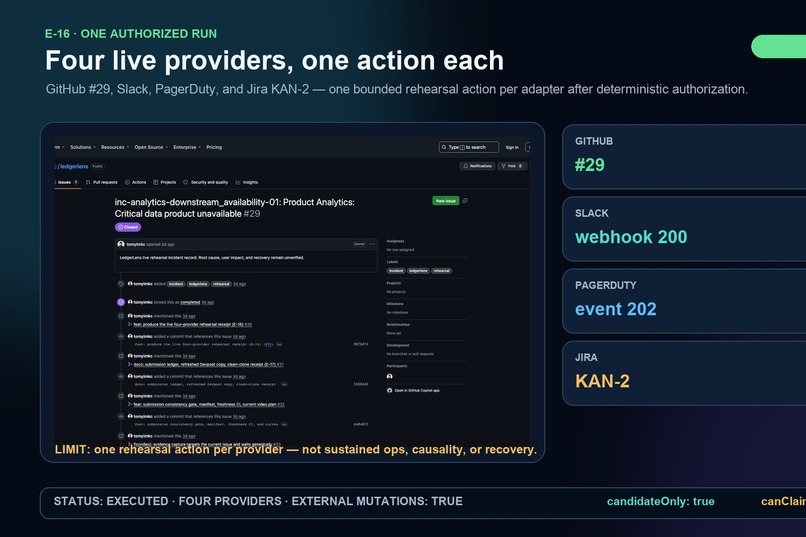
Task: Open the ledgerlens repository link
Action: (x=74, y=166)
